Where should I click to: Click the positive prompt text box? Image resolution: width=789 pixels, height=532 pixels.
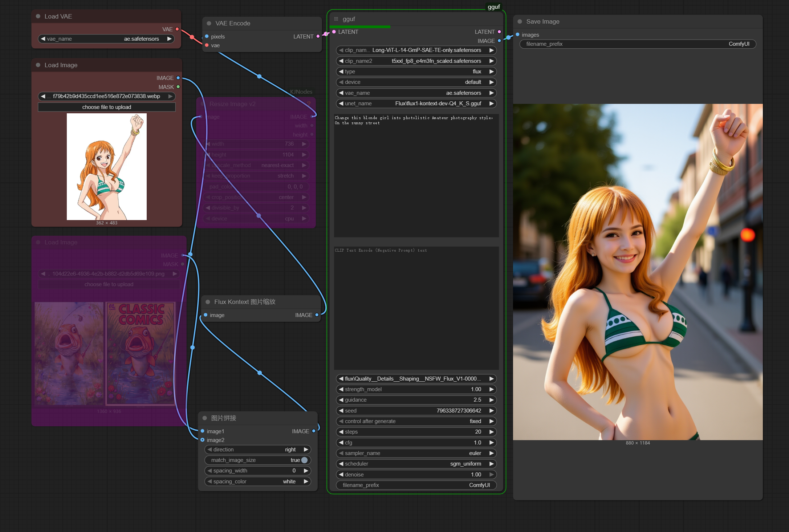tap(416, 175)
